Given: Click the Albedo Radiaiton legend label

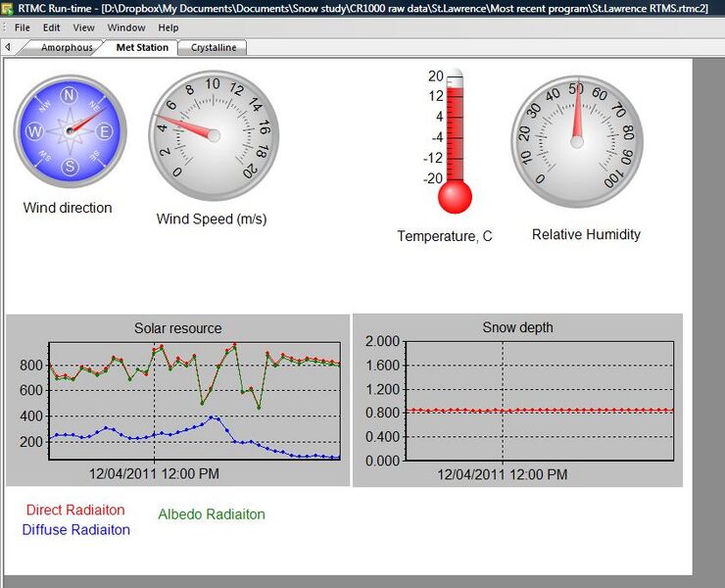Looking at the screenshot, I should [212, 514].
